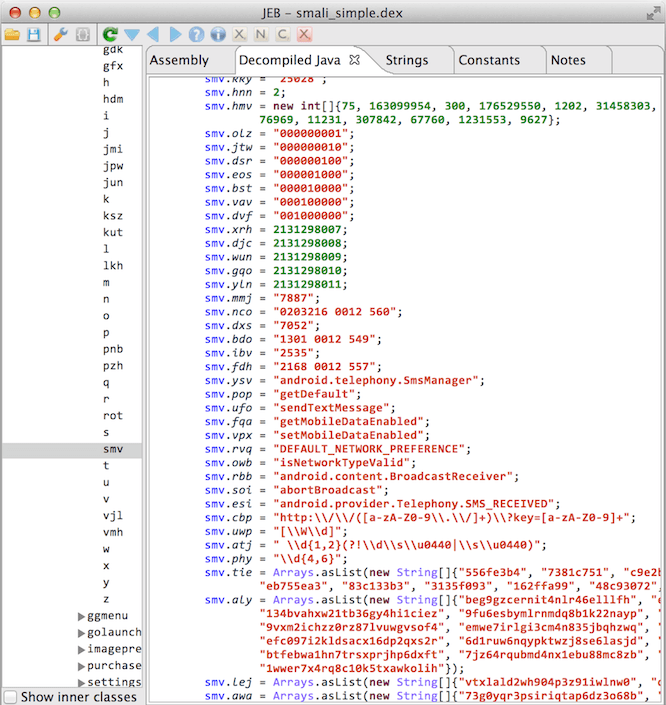666x705 pixels.
Task: Click the "android.content.BroadcastReceiver" string
Action: coord(393,477)
